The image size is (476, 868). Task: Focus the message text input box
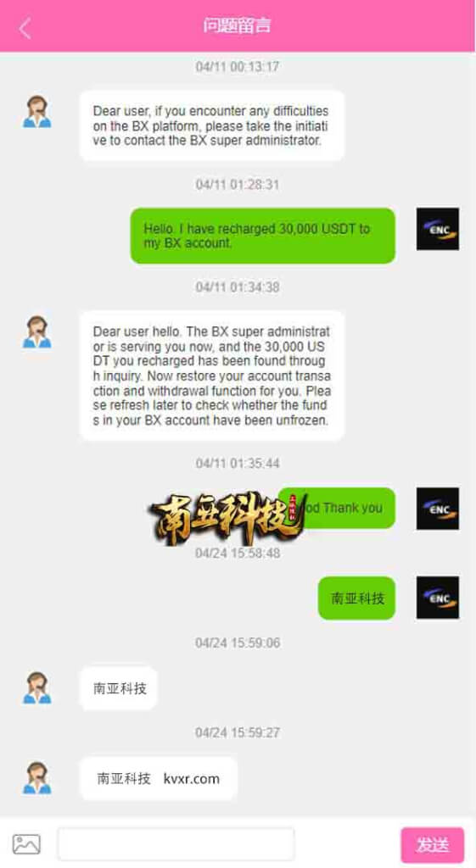(176, 844)
